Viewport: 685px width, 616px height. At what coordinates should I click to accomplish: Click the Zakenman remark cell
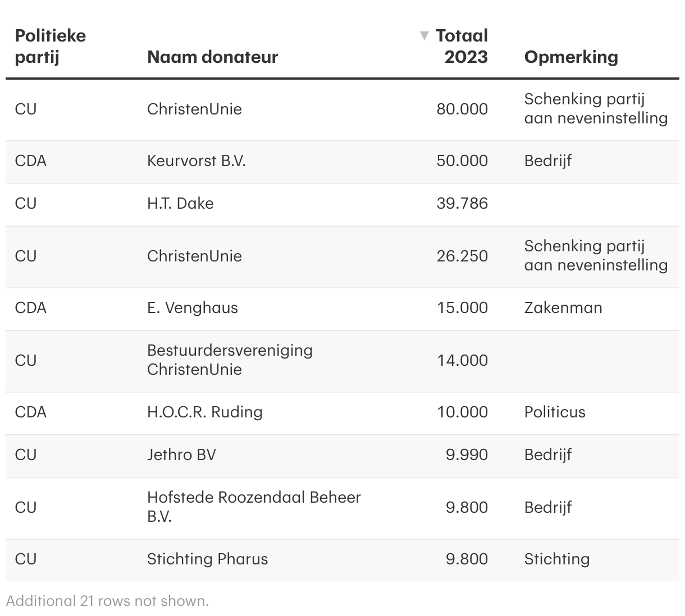(563, 307)
